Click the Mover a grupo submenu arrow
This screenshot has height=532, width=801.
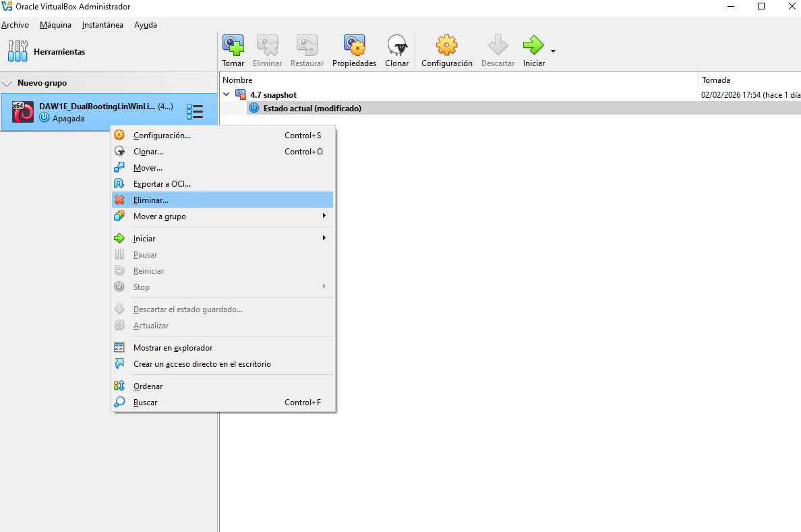click(x=324, y=216)
